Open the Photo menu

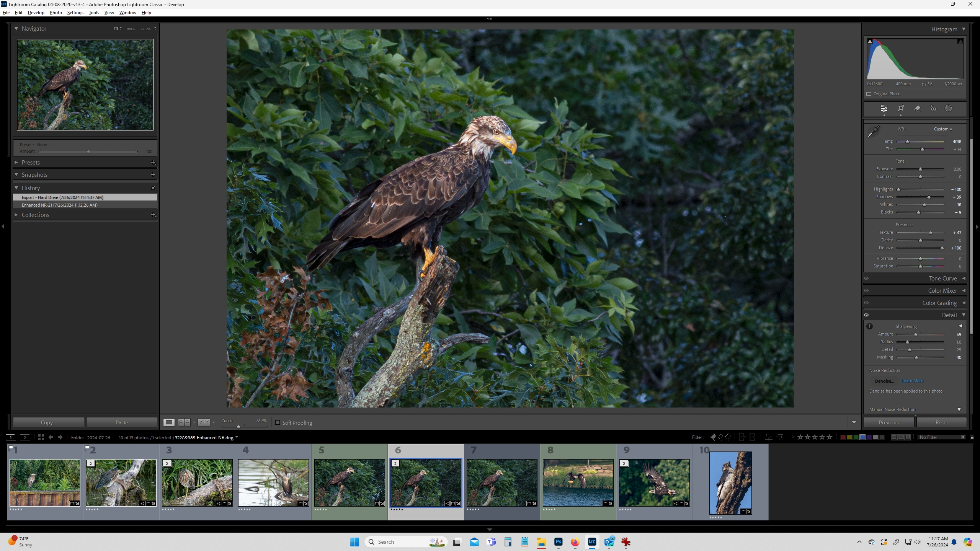pos(55,12)
